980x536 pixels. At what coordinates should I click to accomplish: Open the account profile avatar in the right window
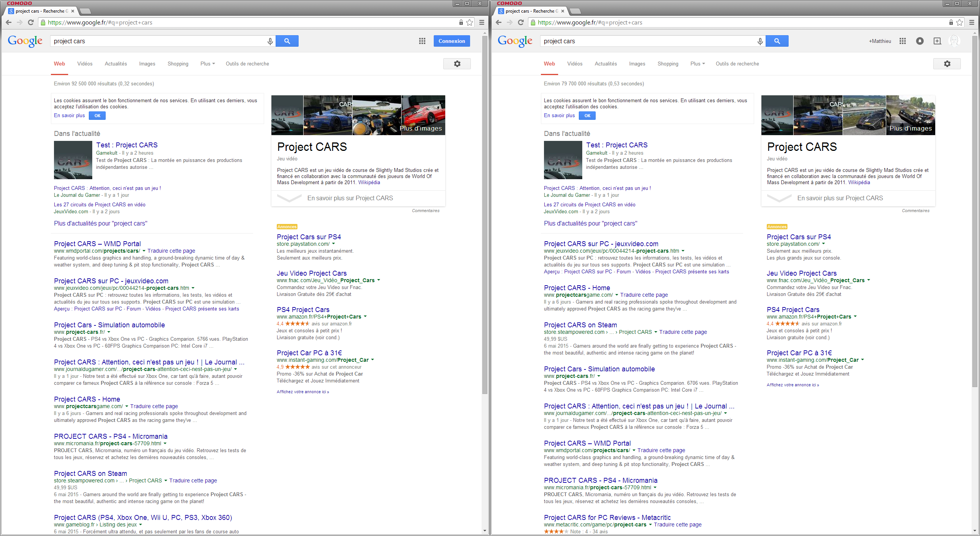[x=954, y=41]
